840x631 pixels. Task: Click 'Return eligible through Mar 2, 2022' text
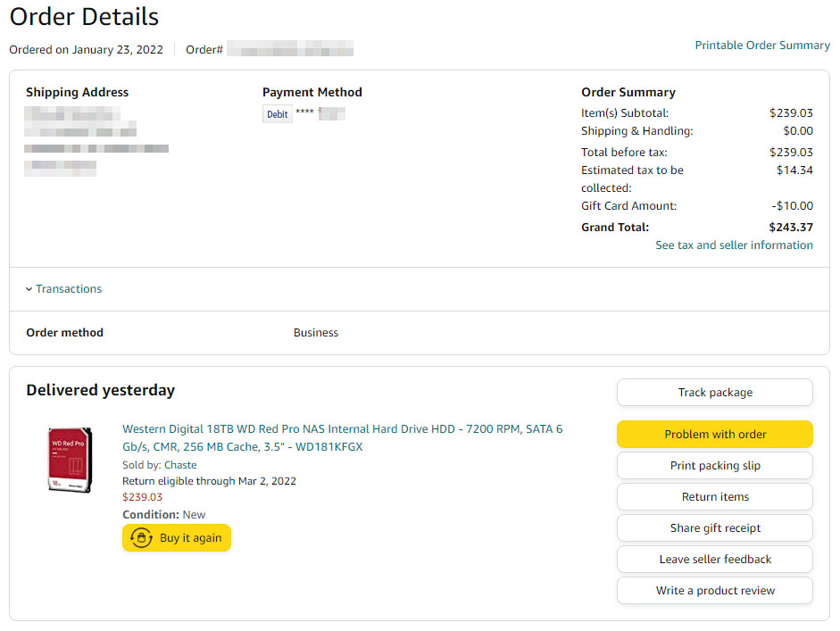coord(209,481)
